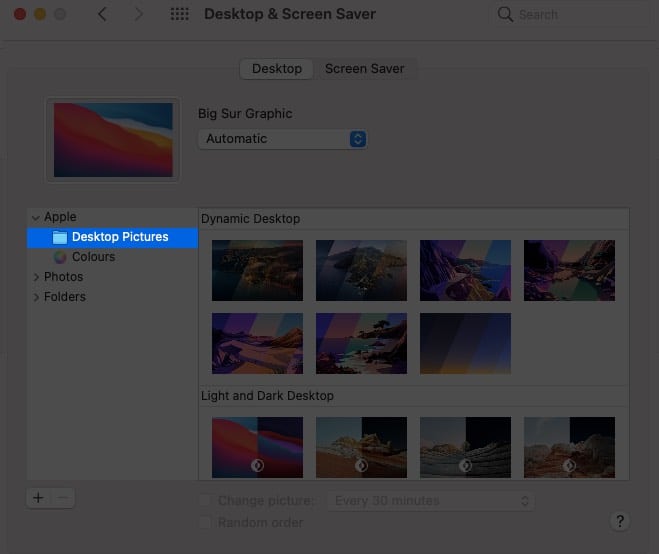Enable the Random order checkbox

coord(205,522)
